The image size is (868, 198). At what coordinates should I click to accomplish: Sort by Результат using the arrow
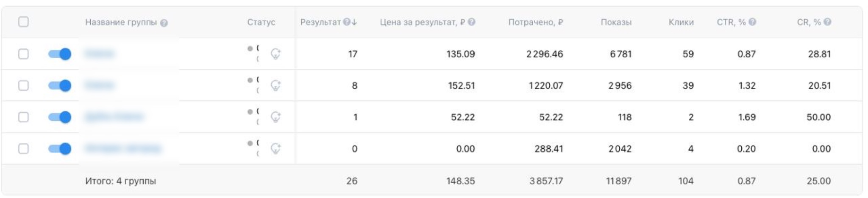tap(354, 22)
